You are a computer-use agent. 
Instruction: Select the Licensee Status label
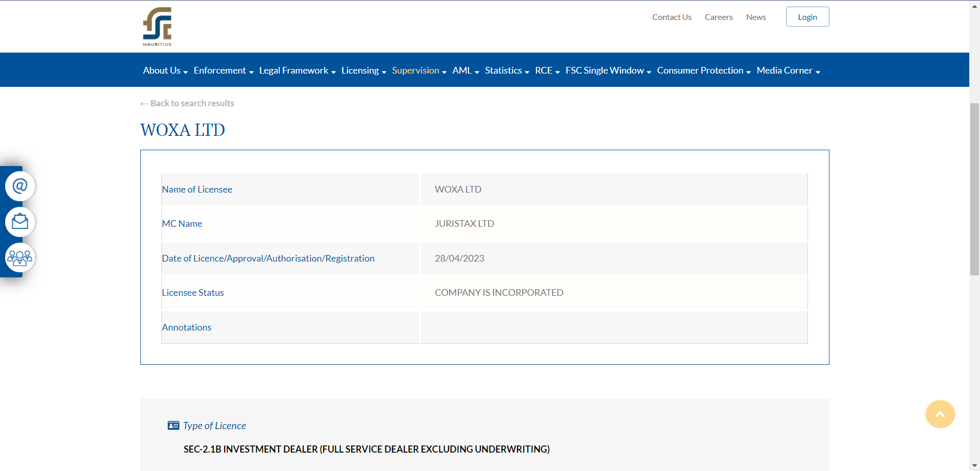pyautogui.click(x=193, y=293)
